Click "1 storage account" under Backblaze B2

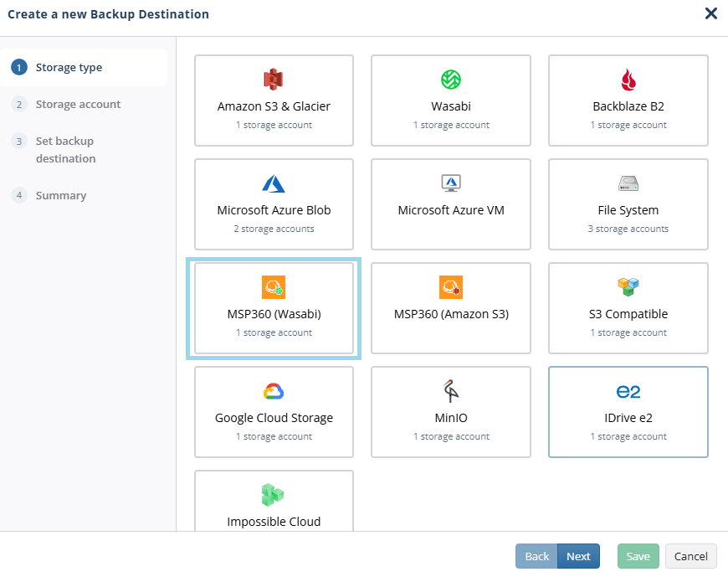(628, 125)
